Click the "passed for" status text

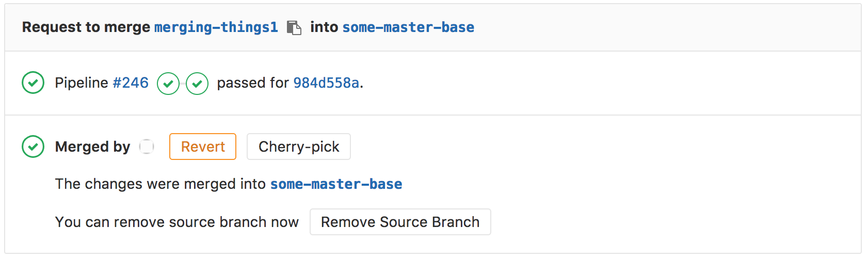(253, 83)
